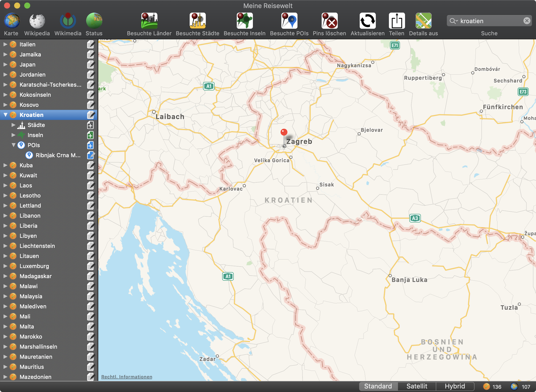Screen dimensions: 536x392
Task: Expand the Kuwait row
Action: tap(5, 175)
